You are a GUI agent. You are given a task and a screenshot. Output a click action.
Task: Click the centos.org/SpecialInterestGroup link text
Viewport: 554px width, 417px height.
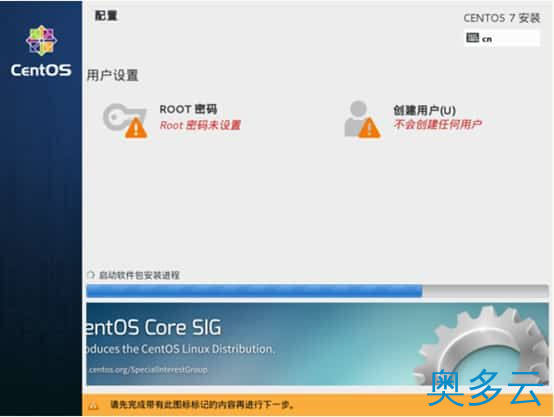pos(148,370)
